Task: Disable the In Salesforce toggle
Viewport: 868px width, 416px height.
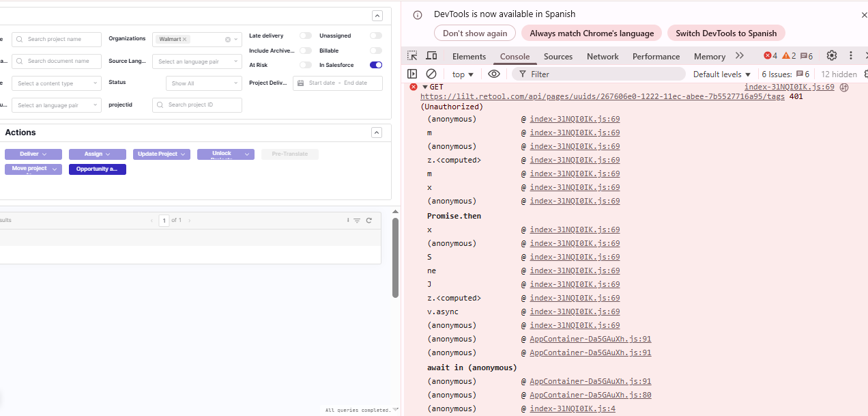Action: click(x=375, y=65)
